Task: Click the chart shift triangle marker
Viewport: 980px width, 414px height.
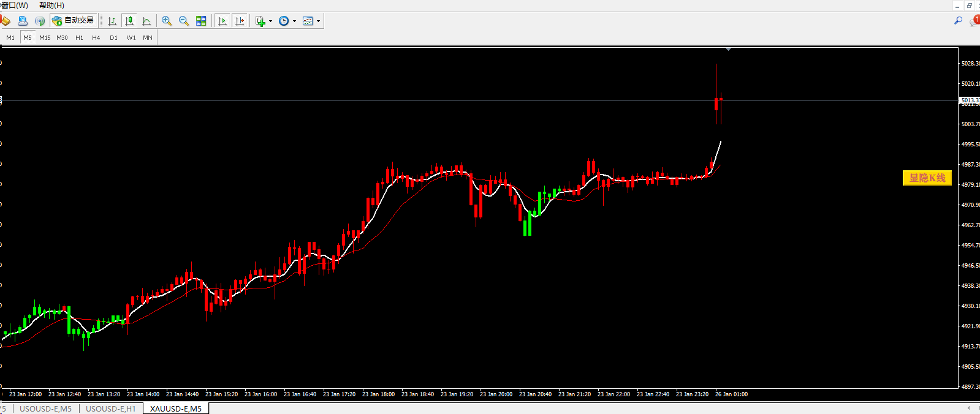Action: click(728, 49)
